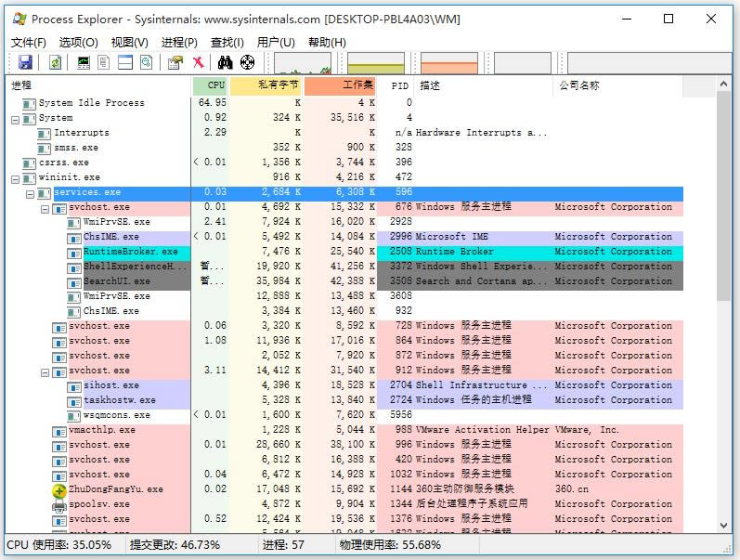Click the red X Kill Process icon
Screen dimensions: 740x560
198,62
